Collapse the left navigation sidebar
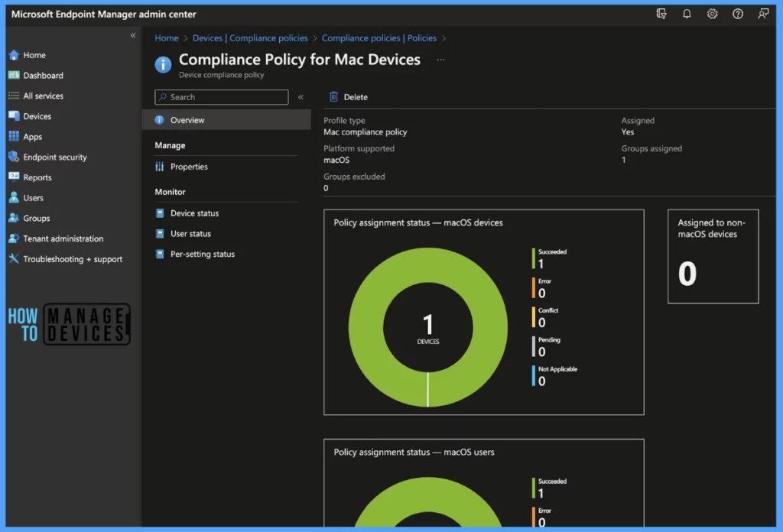 (133, 35)
